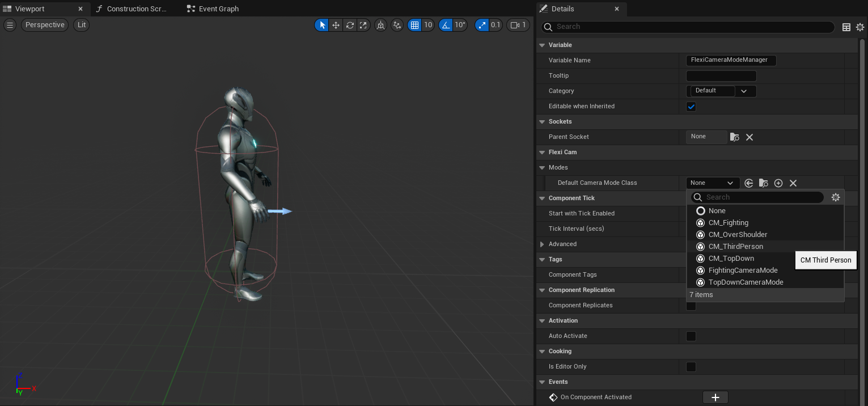The height and width of the screenshot is (406, 868).
Task: Enable the Auto Activate checkbox
Action: click(x=691, y=336)
